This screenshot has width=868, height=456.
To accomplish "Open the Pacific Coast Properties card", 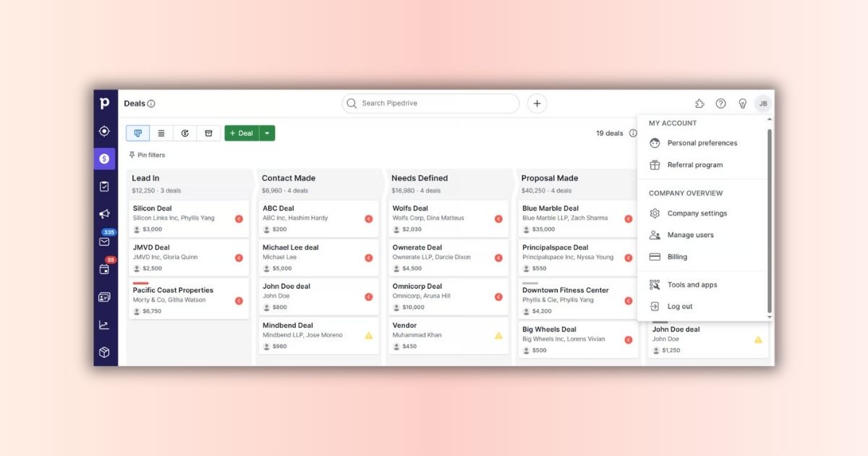I will (189, 299).
